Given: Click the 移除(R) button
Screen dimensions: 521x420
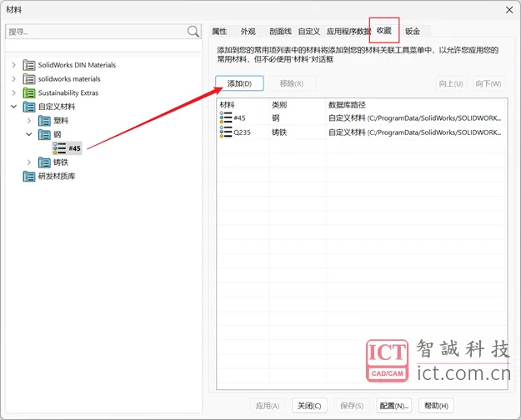Looking at the screenshot, I should point(292,83).
